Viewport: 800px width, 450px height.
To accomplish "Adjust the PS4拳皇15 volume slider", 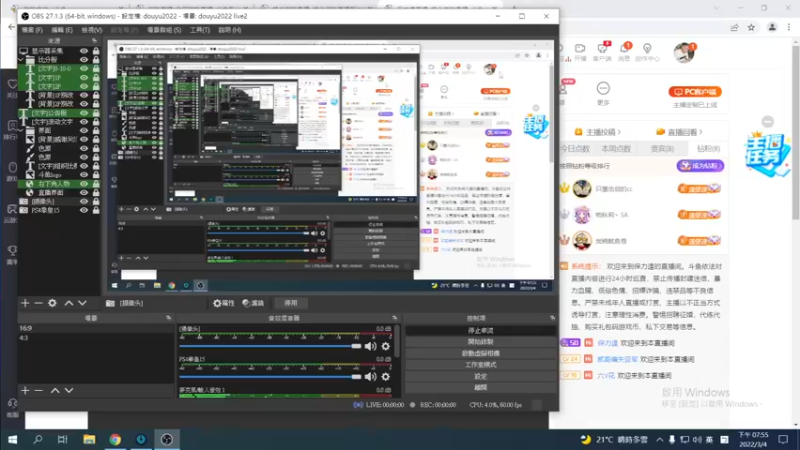I will pos(270,377).
